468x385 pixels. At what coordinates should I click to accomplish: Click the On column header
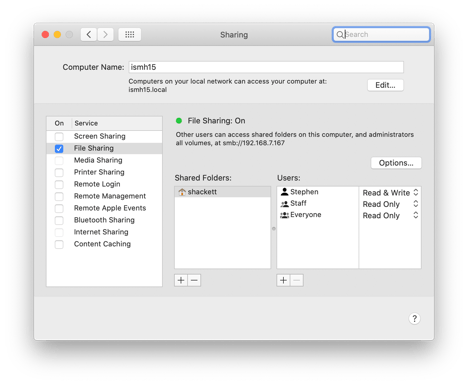pos(59,123)
